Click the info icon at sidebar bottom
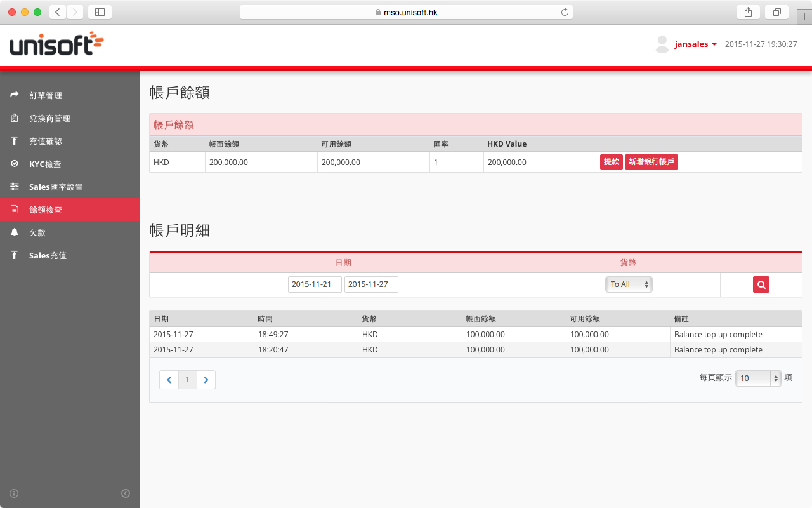This screenshot has height=508, width=812. (14, 493)
